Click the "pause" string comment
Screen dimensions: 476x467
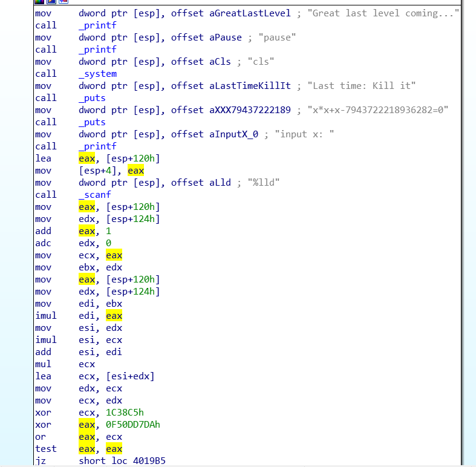point(277,38)
